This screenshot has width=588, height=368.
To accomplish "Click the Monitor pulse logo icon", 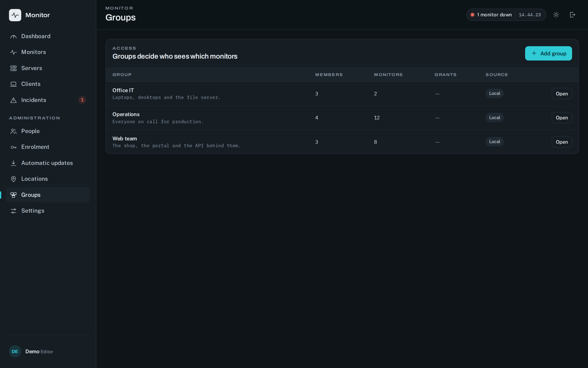I will [15, 15].
